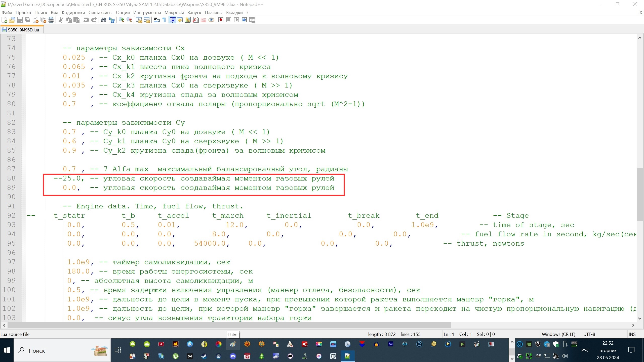Click the Lua source File status field
The height and width of the screenshot is (362, 644).
click(x=15, y=334)
